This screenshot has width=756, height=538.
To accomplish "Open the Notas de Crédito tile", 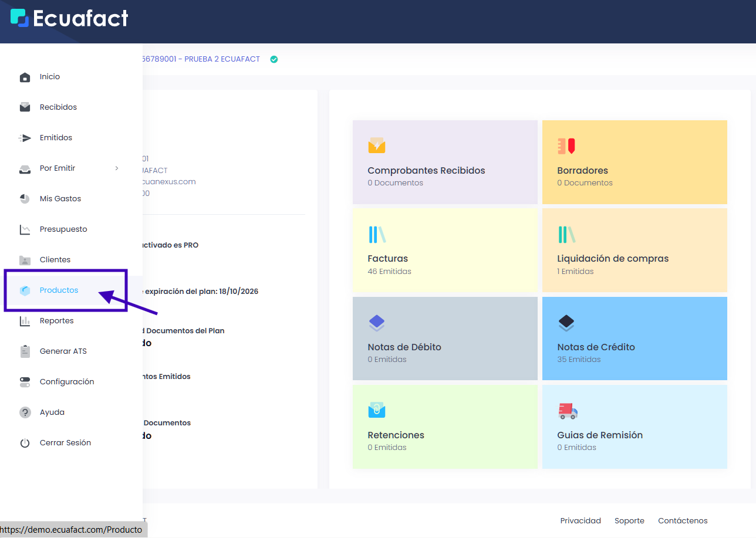I will pyautogui.click(x=634, y=339).
